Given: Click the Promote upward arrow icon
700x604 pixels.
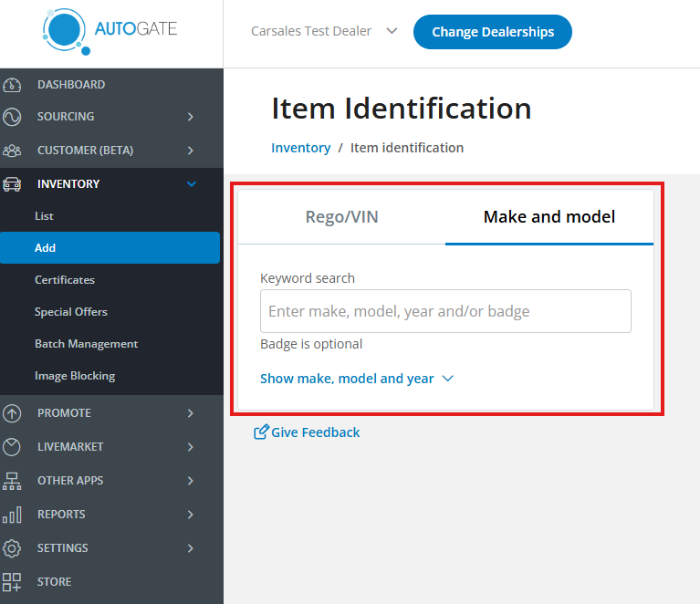Looking at the screenshot, I should (13, 413).
